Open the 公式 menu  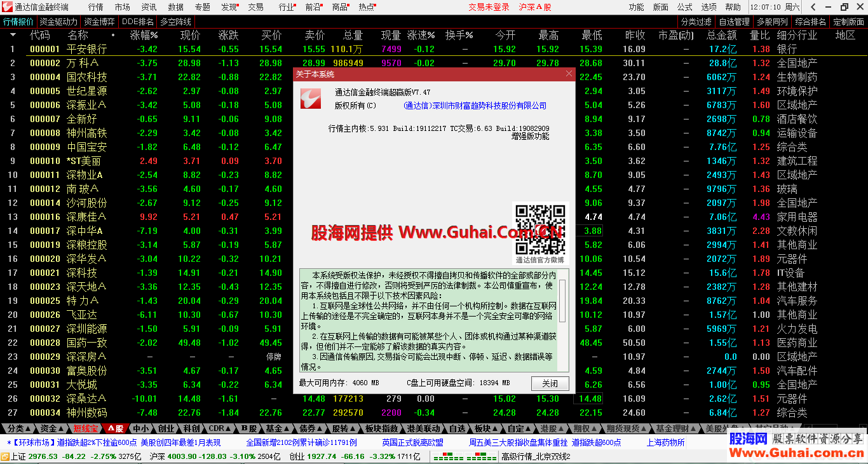tap(685, 7)
